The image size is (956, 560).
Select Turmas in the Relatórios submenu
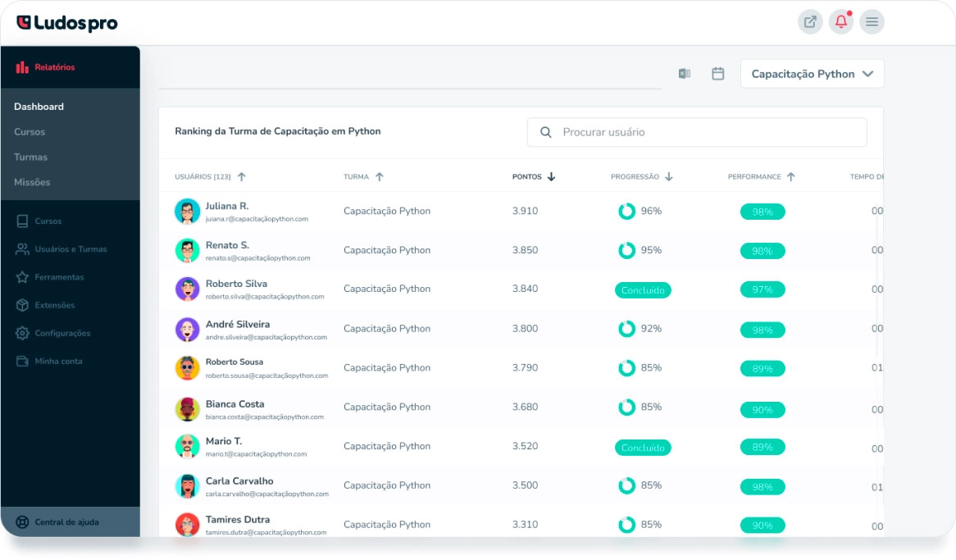(31, 157)
